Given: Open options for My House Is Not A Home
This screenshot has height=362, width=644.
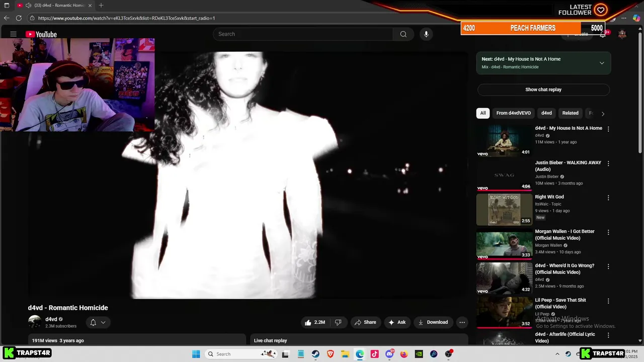Looking at the screenshot, I should pos(608,129).
